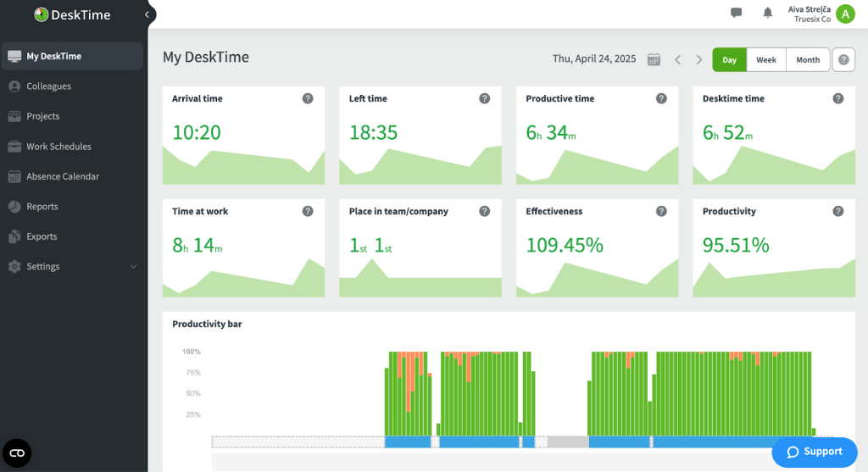Show Arrival time help tooltip

tap(308, 98)
